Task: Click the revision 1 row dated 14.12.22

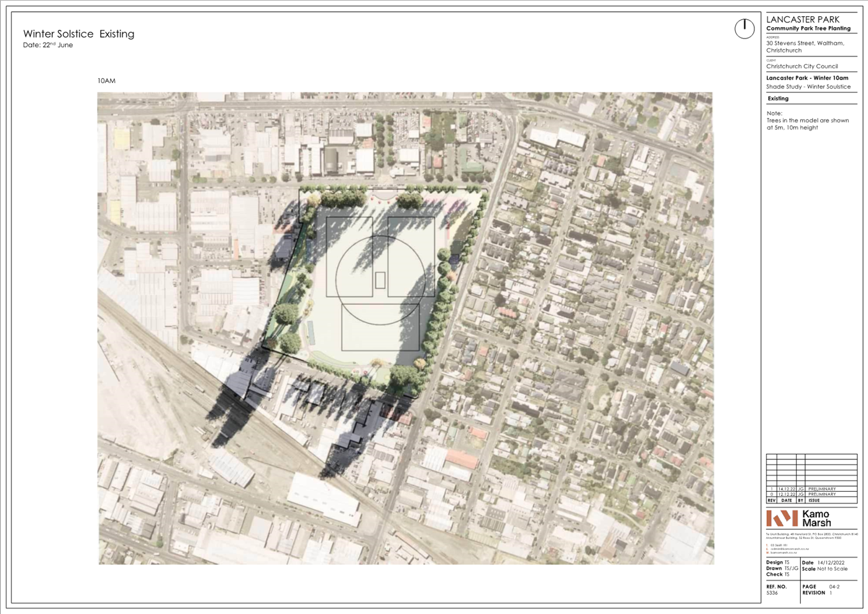Action: click(x=811, y=489)
